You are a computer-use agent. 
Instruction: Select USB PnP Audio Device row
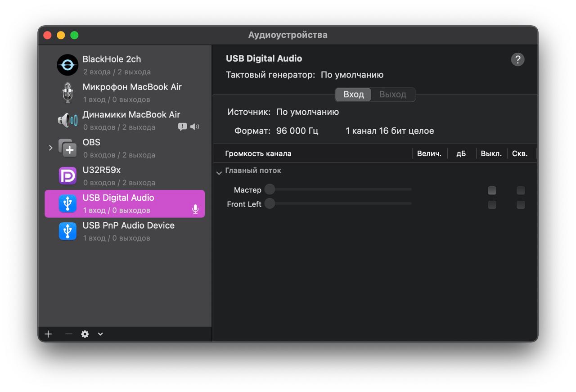coord(125,231)
